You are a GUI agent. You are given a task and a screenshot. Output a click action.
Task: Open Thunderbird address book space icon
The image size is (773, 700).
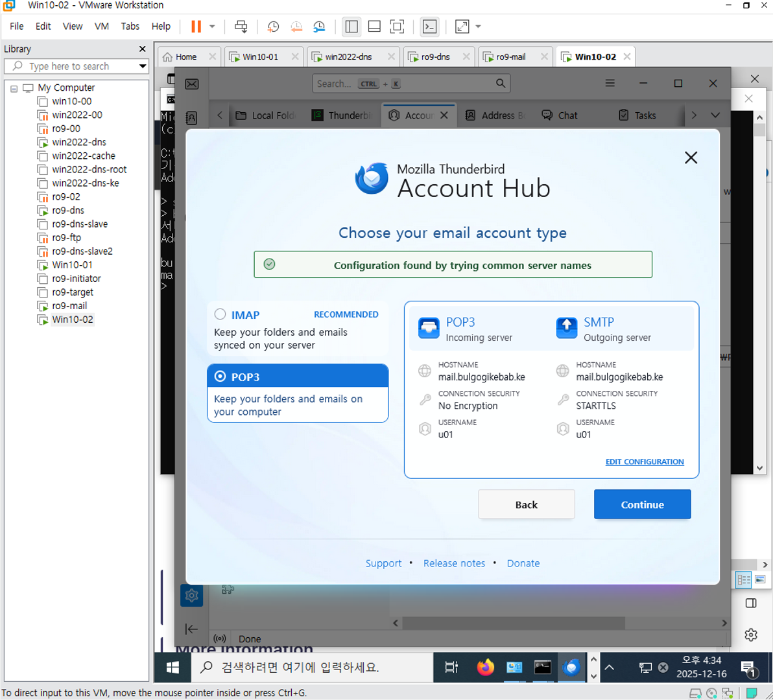coord(191,118)
